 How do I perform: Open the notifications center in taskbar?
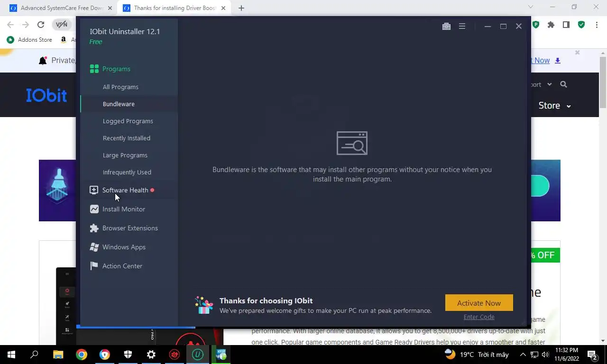click(x=592, y=355)
